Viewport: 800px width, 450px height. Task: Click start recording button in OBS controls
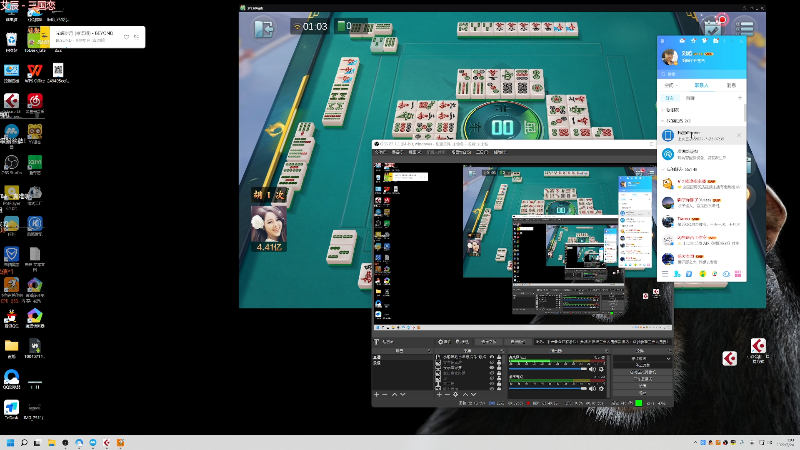click(642, 365)
